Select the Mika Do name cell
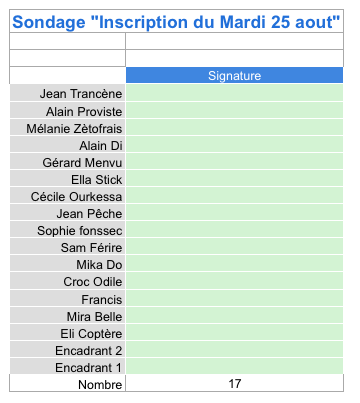This screenshot has height=403, width=360. click(x=68, y=264)
